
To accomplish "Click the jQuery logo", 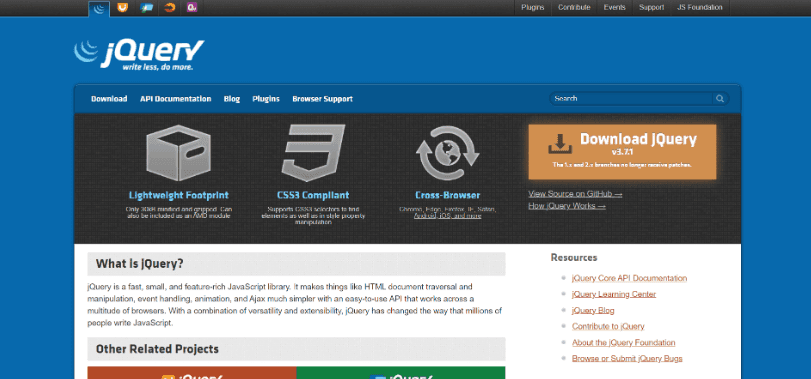I will pyautogui.click(x=139, y=54).
